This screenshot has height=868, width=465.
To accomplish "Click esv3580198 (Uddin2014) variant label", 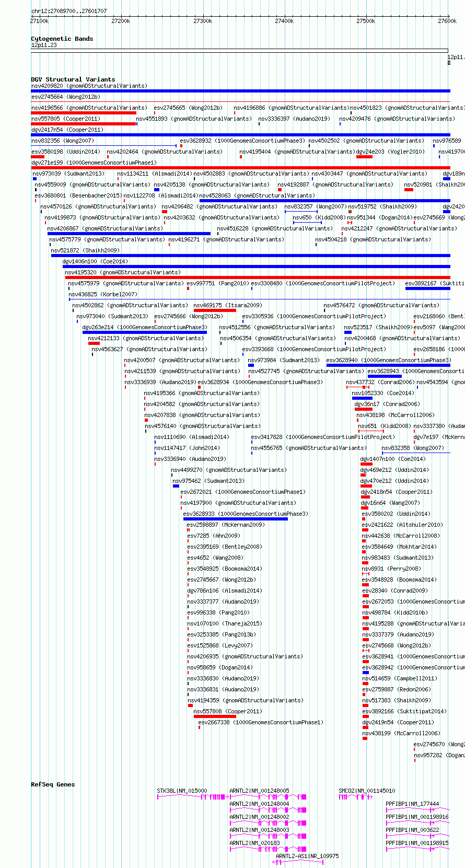I will 65,152.
